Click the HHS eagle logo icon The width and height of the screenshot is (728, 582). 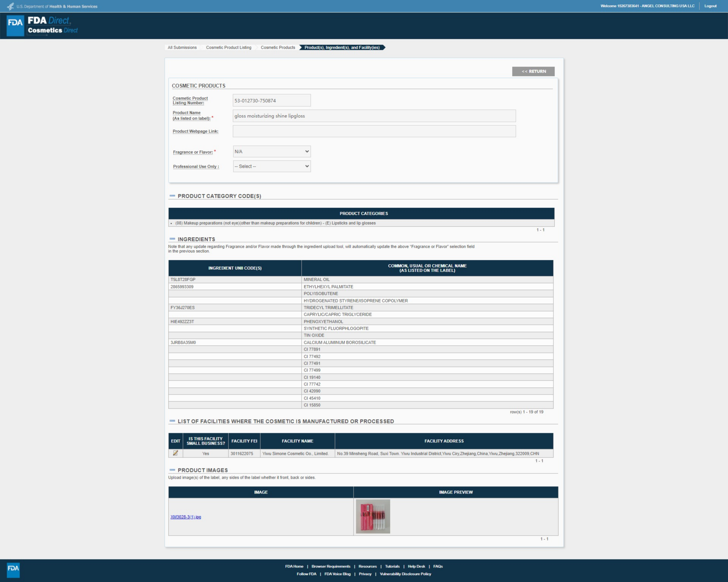tap(10, 6)
